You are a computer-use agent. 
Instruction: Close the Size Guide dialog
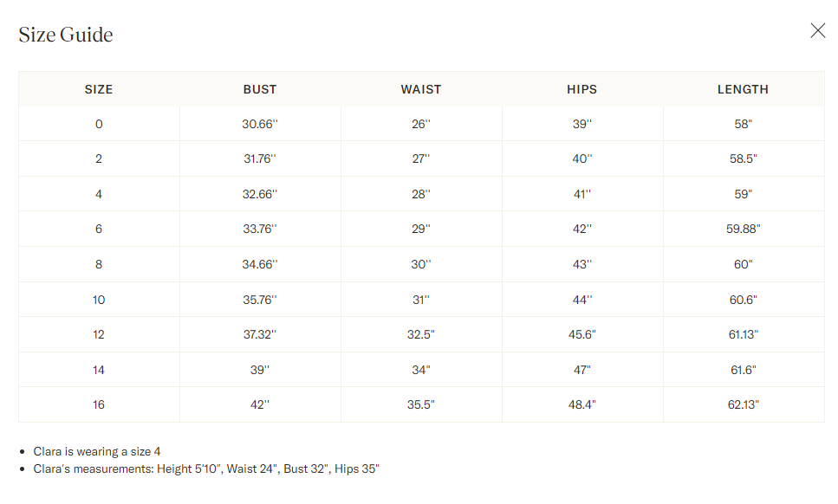pos(818,30)
